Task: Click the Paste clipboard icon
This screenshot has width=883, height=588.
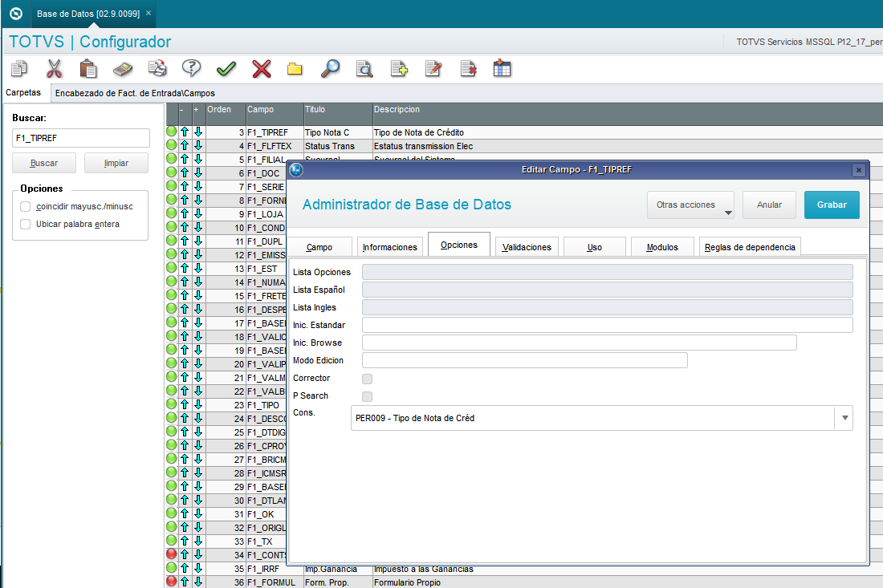Action: [x=87, y=69]
